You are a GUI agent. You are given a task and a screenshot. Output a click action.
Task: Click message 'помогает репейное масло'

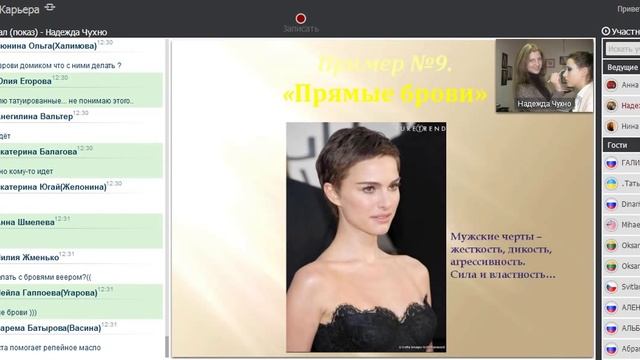(x=50, y=348)
